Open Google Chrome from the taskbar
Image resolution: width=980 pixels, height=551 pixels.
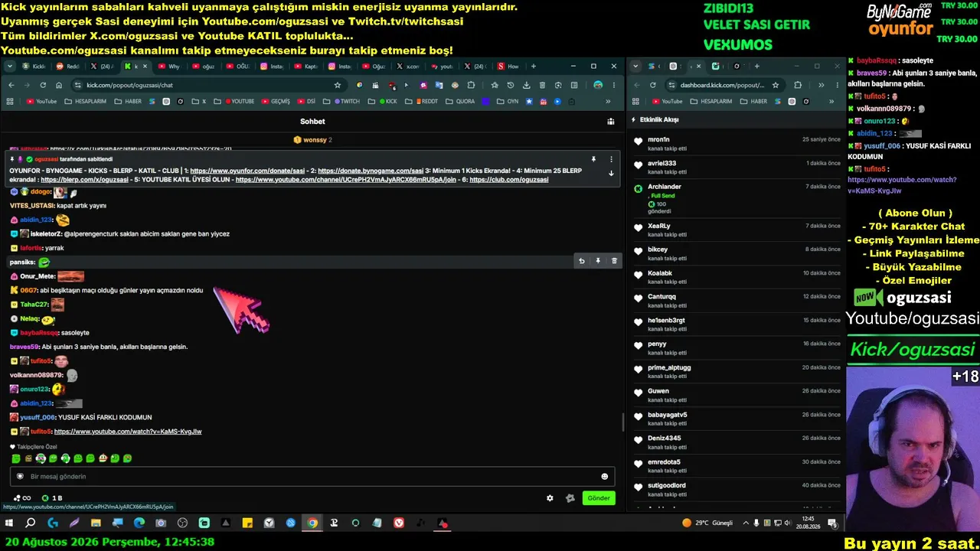pyautogui.click(x=312, y=523)
